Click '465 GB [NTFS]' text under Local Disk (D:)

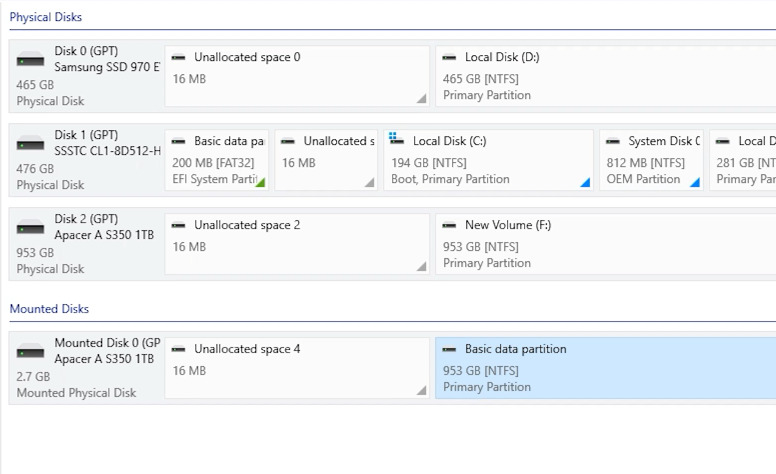point(481,79)
